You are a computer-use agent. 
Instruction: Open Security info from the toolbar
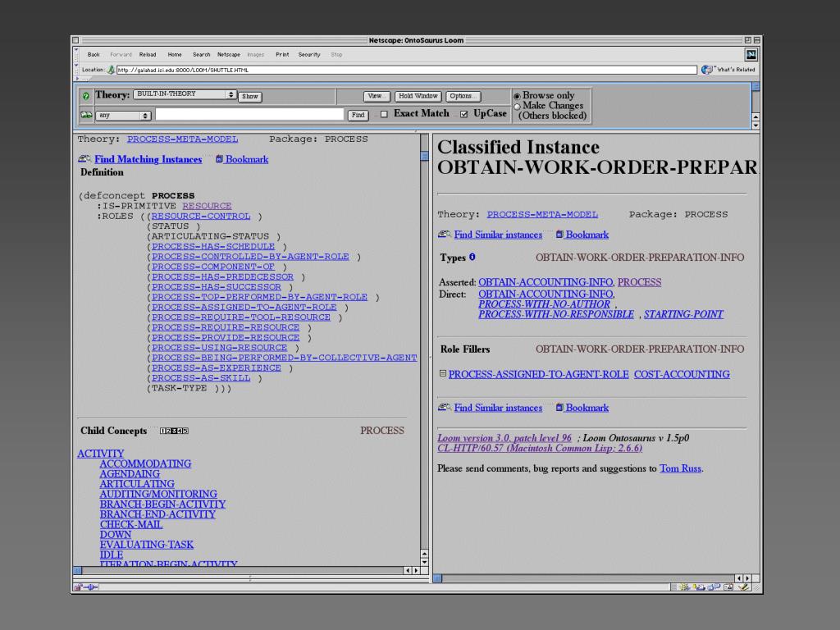click(309, 55)
